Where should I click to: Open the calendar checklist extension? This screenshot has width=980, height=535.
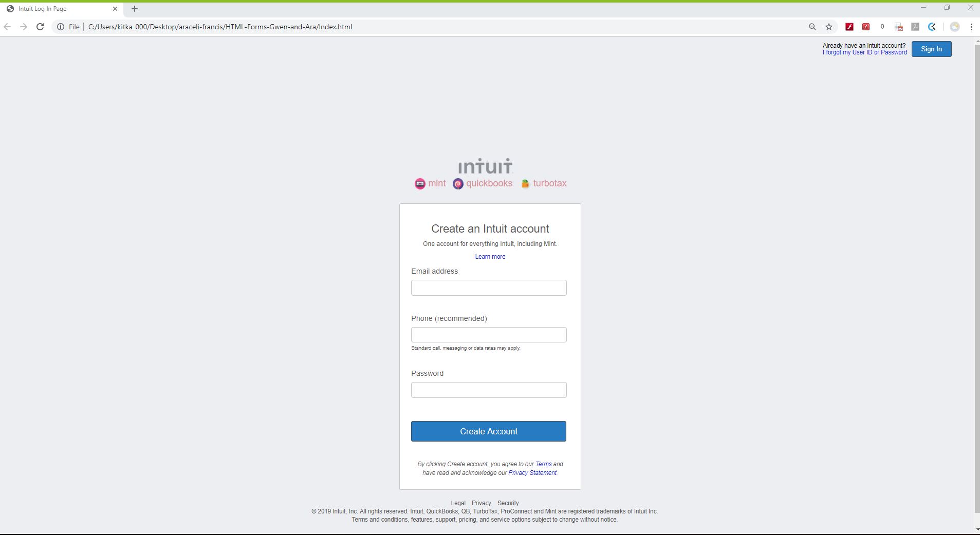899,27
